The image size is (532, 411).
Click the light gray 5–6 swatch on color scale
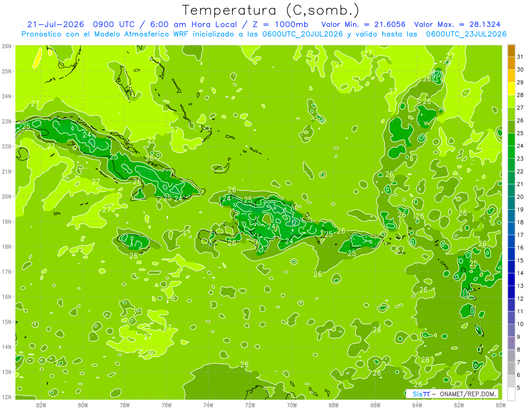pos(511,381)
